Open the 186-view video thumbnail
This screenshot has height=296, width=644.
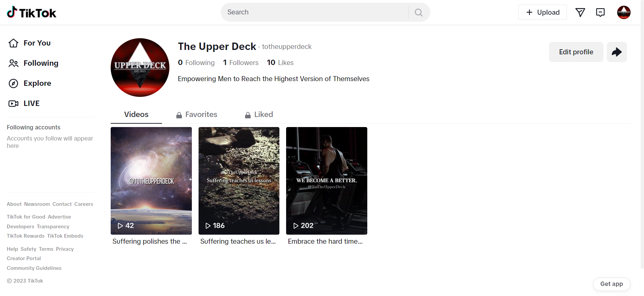coord(239,181)
